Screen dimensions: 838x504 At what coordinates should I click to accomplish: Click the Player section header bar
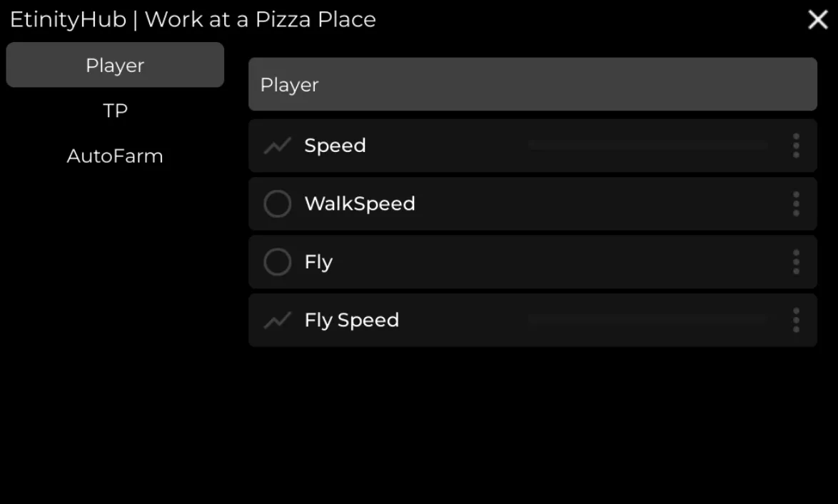pyautogui.click(x=532, y=84)
